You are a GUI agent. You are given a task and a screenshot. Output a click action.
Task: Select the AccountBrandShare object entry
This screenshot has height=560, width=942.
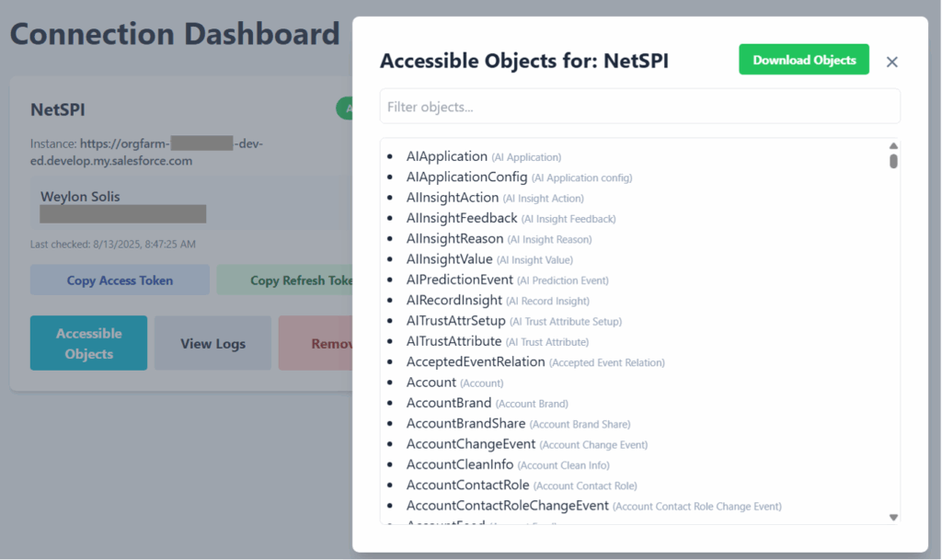coord(519,423)
